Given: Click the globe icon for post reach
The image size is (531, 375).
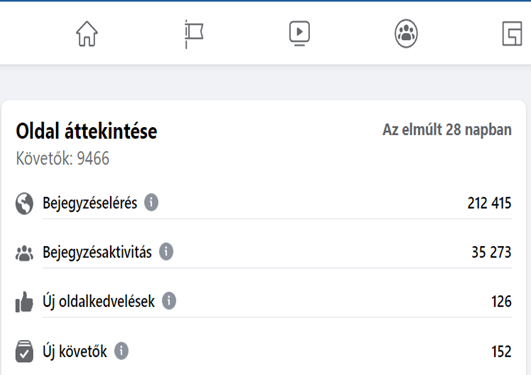Looking at the screenshot, I should point(24,204).
